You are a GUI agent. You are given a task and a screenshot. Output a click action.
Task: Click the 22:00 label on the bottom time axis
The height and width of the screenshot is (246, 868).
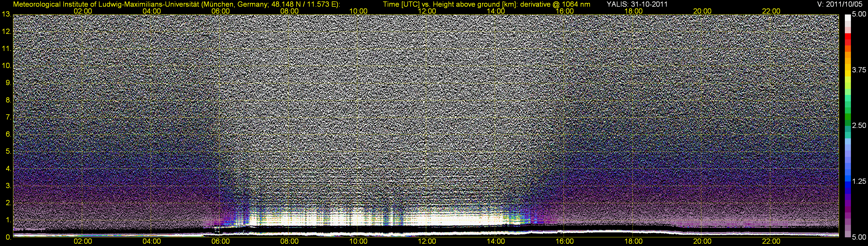point(771,242)
